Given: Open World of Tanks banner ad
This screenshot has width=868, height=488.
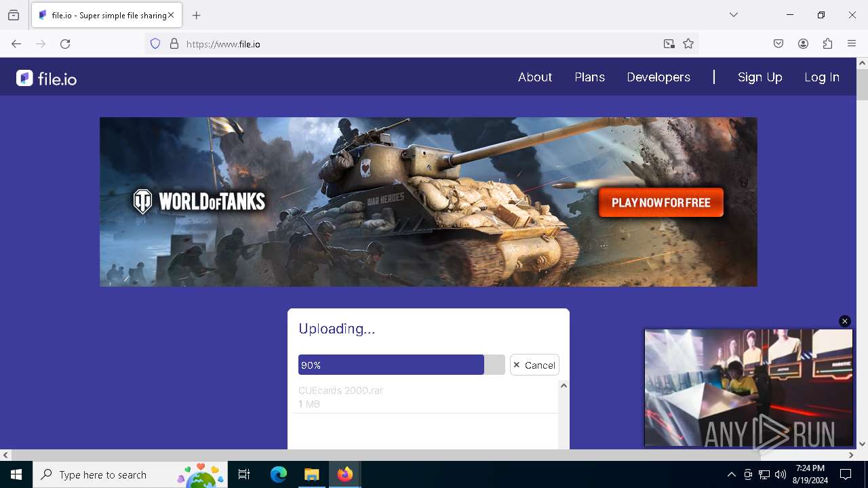Looking at the screenshot, I should [428, 202].
